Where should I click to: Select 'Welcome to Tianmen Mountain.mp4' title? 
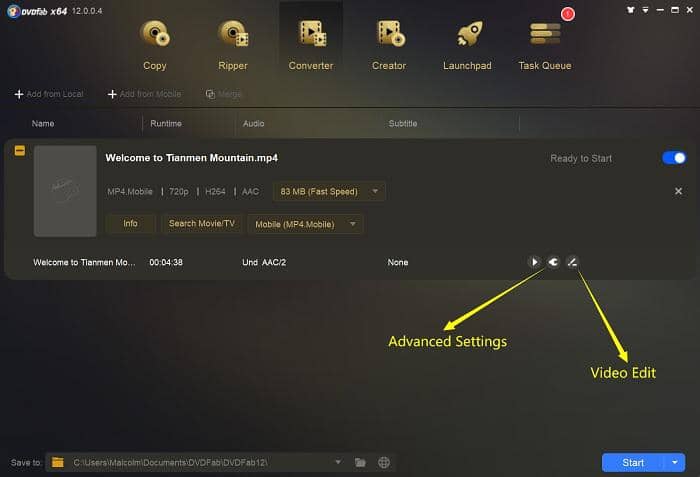(192, 158)
